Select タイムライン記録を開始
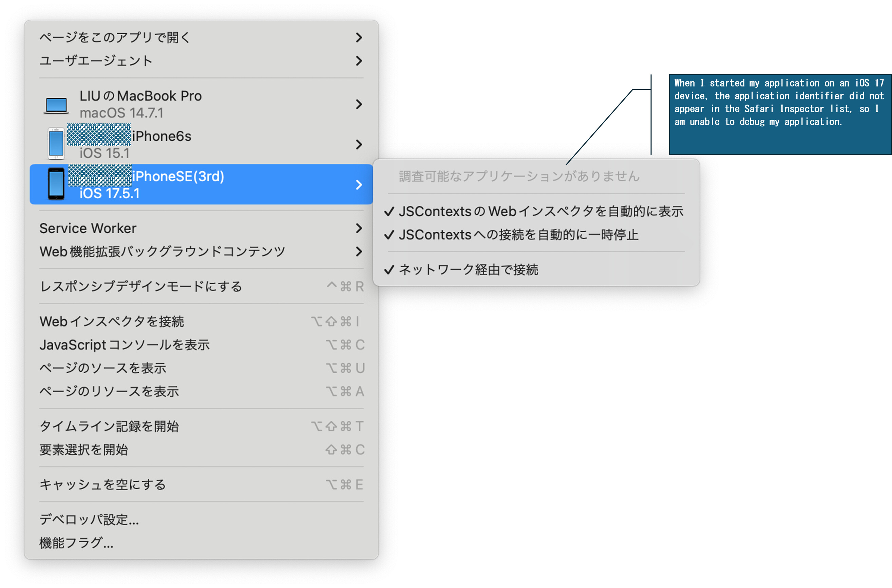The height and width of the screenshot is (588, 892). [109, 426]
